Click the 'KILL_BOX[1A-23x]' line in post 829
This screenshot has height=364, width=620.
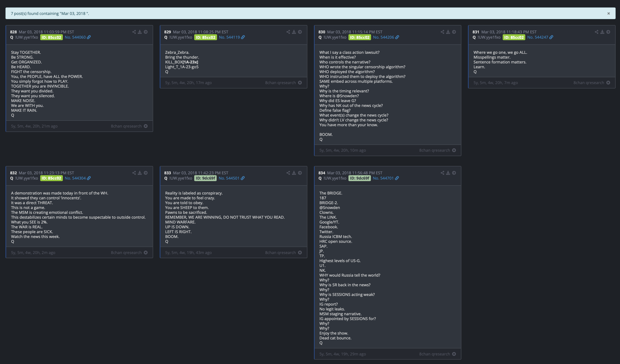pos(181,62)
